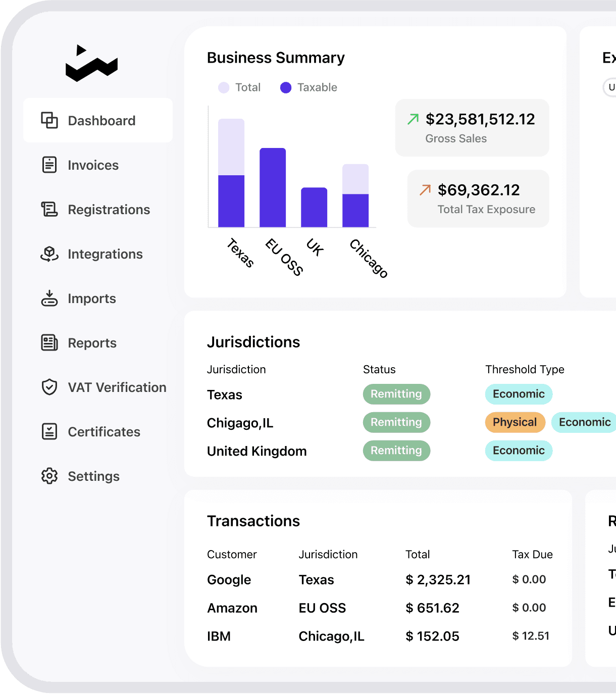Click the Invoices document icon
The image size is (616, 694).
click(49, 165)
